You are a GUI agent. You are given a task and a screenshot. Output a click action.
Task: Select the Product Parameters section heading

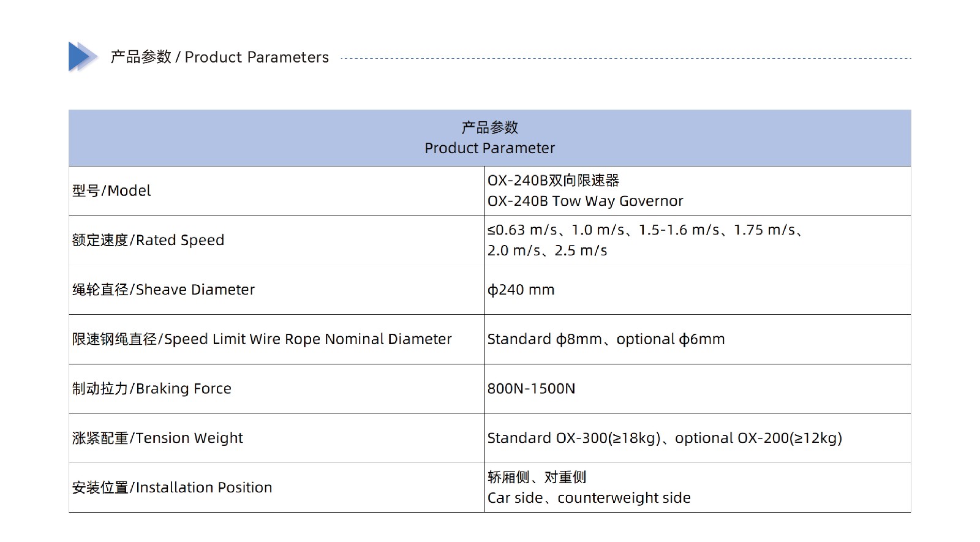[x=219, y=57]
